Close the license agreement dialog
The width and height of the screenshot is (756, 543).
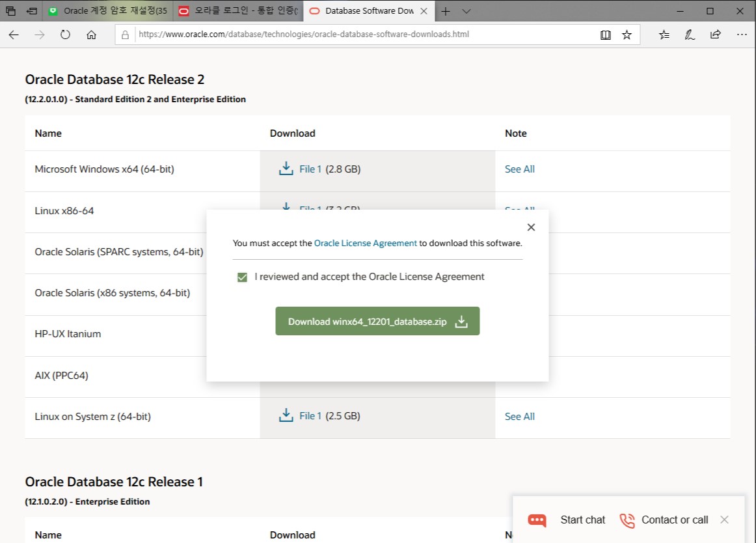point(531,227)
